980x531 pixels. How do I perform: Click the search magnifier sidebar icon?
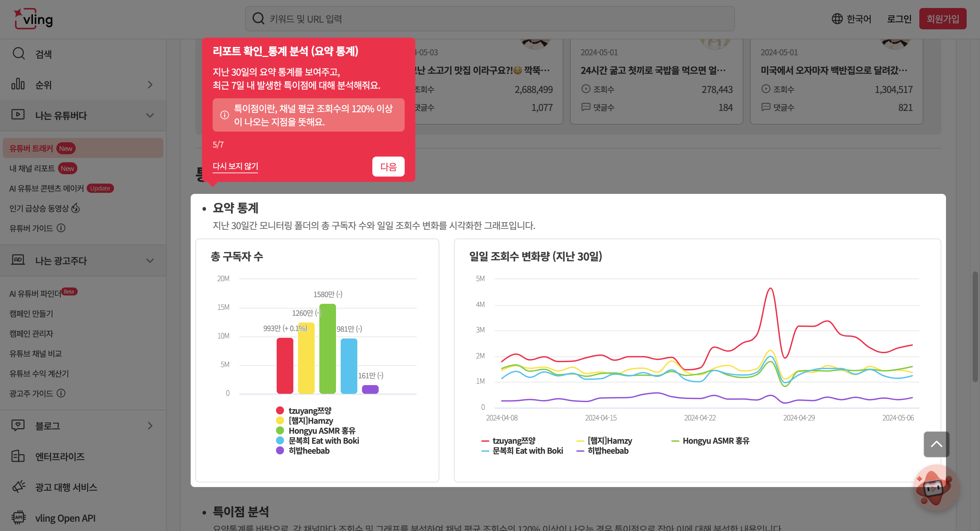point(19,54)
